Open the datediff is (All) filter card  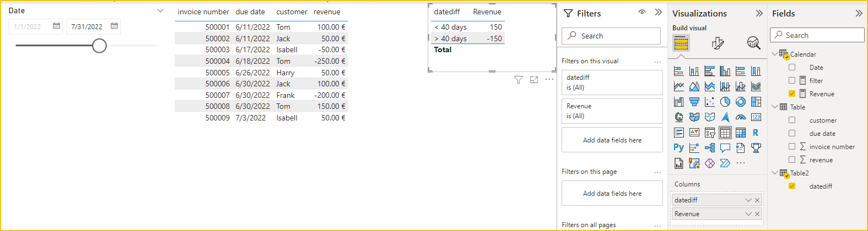(612, 82)
